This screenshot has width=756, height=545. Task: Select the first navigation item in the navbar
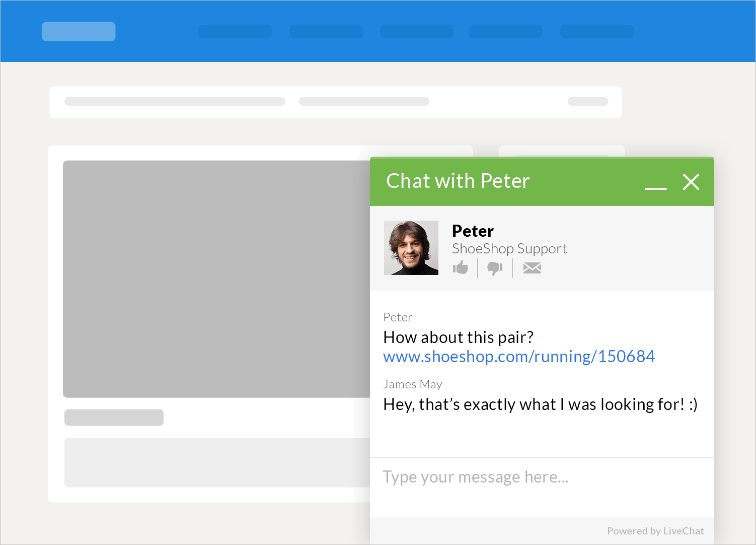235,31
